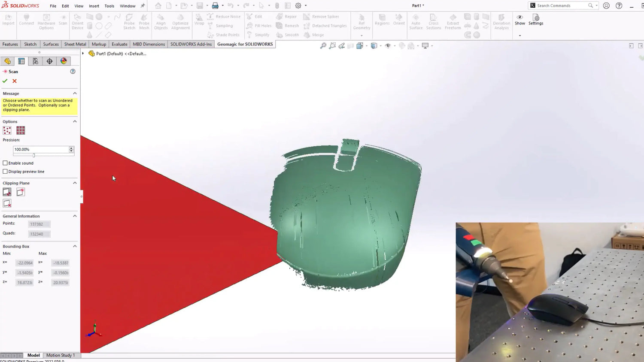Click the Zoom to Fit magnifier icon
The image size is (644, 362).
pos(323,46)
